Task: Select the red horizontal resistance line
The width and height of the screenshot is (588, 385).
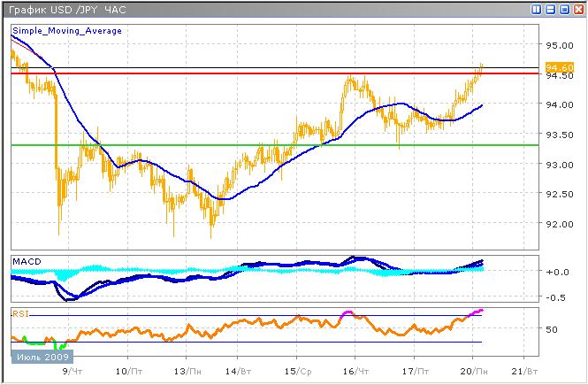Action: 265,73
